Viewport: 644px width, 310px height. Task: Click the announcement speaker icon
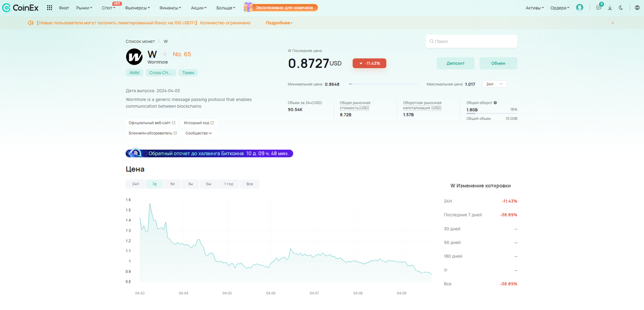[x=30, y=23]
